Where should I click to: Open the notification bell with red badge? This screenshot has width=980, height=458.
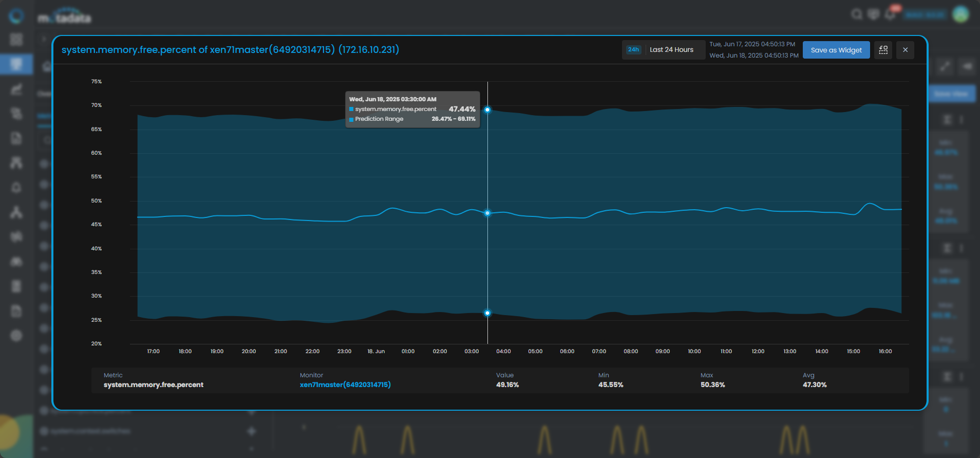(x=891, y=14)
